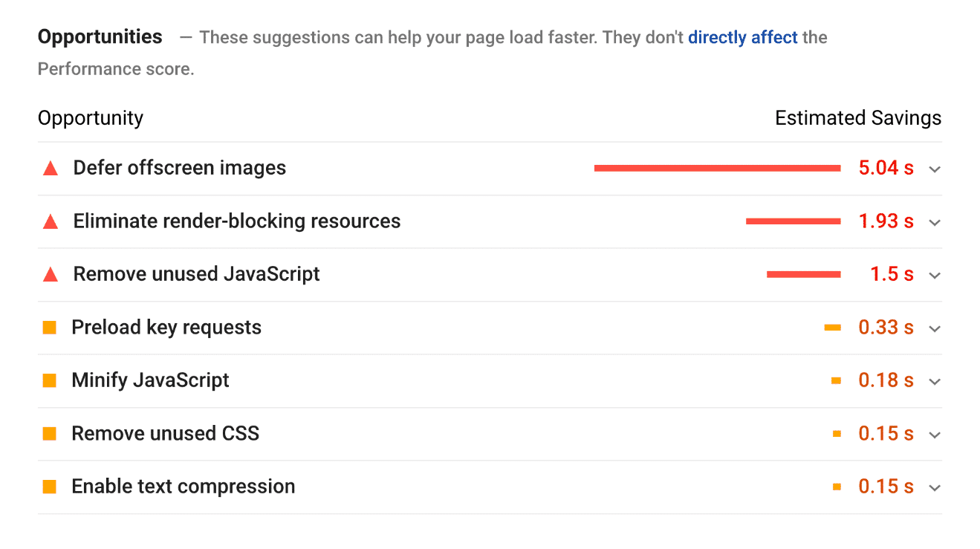This screenshot has width=980, height=549.
Task: Click the red triangle for Eliminate render-blocking resources
Action: (50, 221)
